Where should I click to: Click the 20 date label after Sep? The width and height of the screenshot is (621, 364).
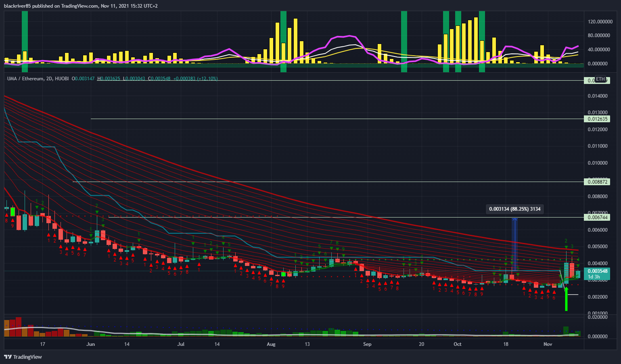coord(422,344)
